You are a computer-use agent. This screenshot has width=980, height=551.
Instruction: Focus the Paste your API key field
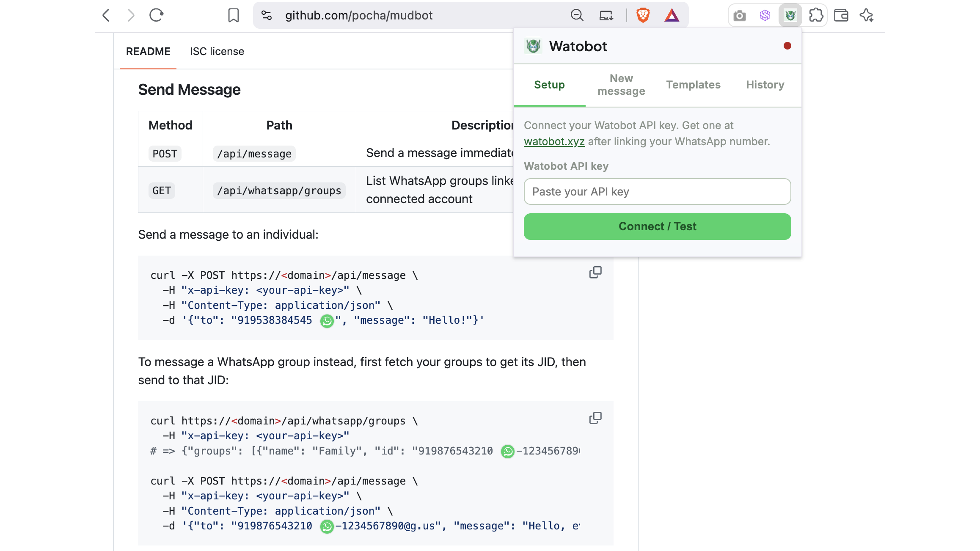(657, 192)
